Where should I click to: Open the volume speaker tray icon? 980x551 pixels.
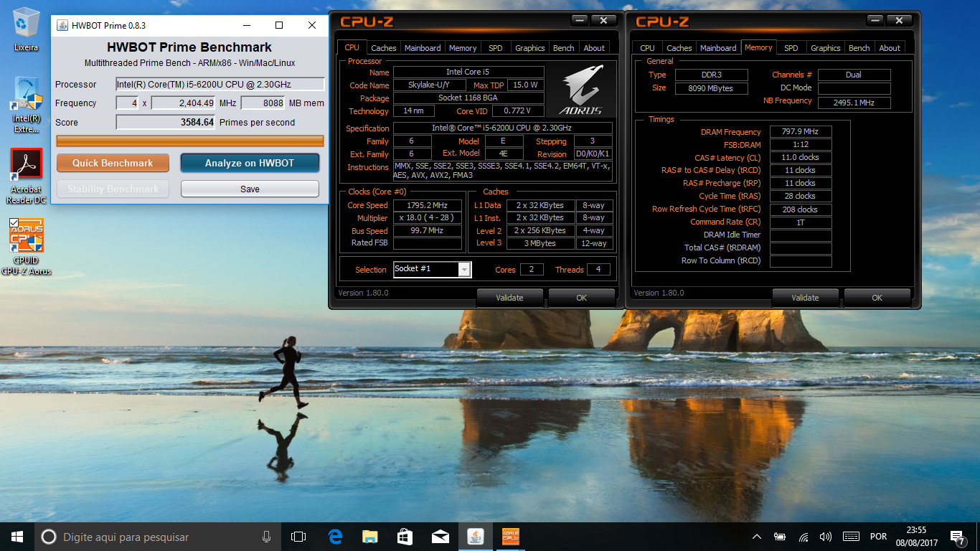[826, 537]
